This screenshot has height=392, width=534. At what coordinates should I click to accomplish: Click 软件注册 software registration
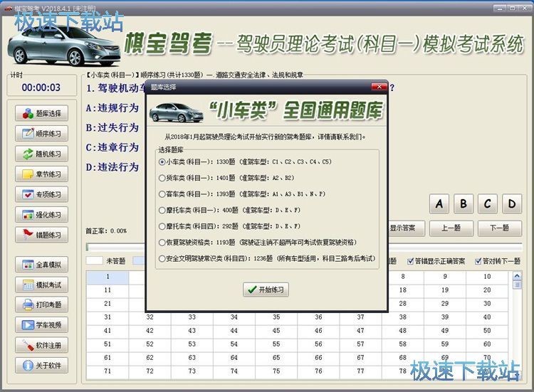click(x=42, y=345)
